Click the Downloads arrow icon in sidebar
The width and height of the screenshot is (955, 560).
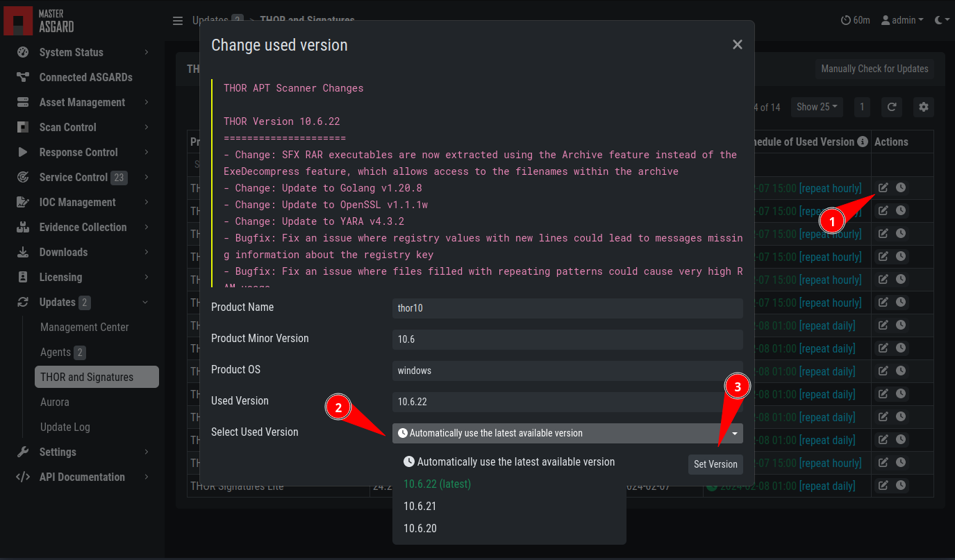click(x=23, y=252)
